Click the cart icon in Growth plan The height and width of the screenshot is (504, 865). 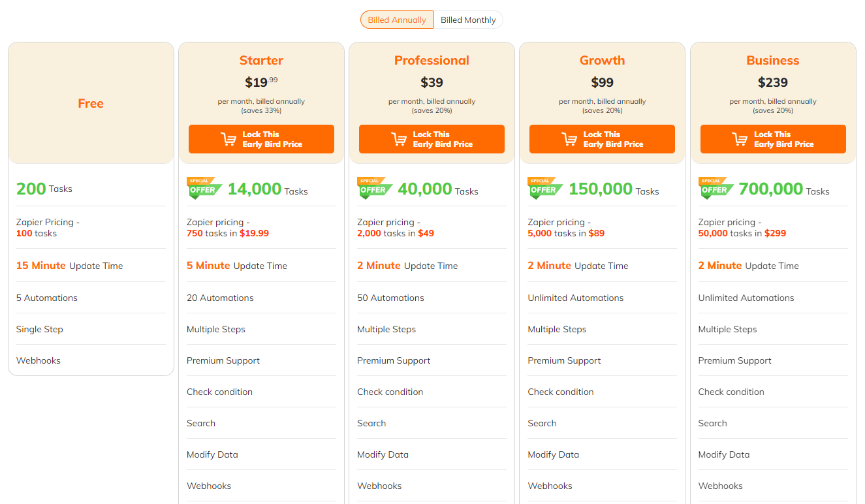coord(569,139)
